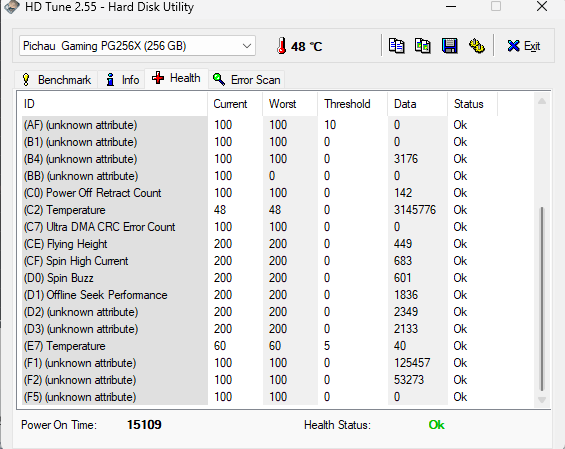The image size is (565, 449).
Task: Click the magnifier Error Scan icon
Action: 219,79
